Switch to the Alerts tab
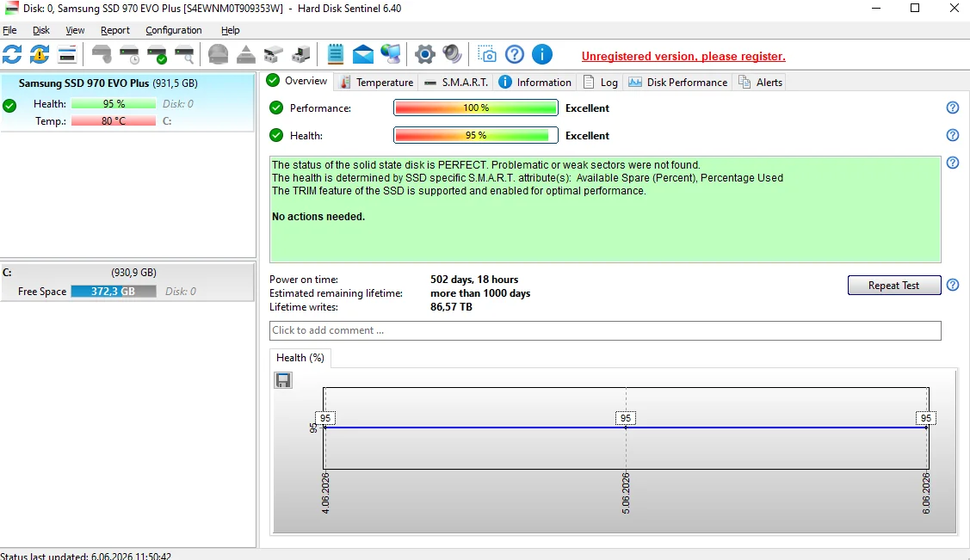The image size is (970, 560). [760, 83]
